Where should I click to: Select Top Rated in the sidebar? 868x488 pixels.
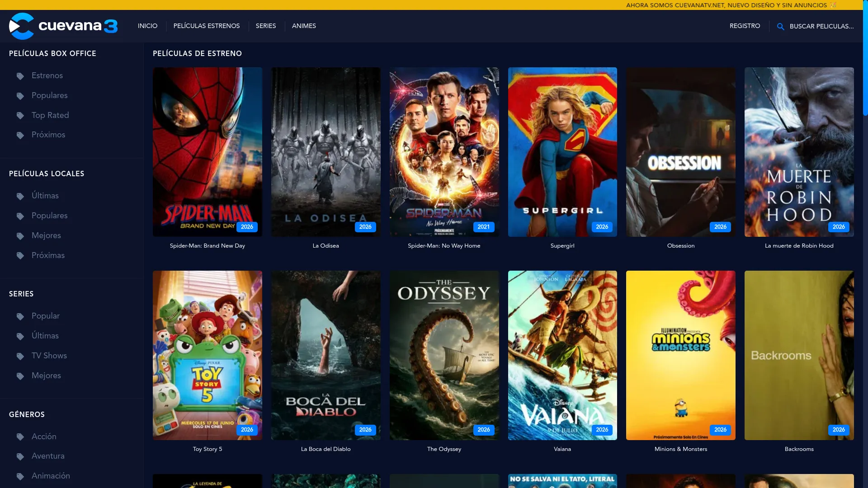coord(50,115)
